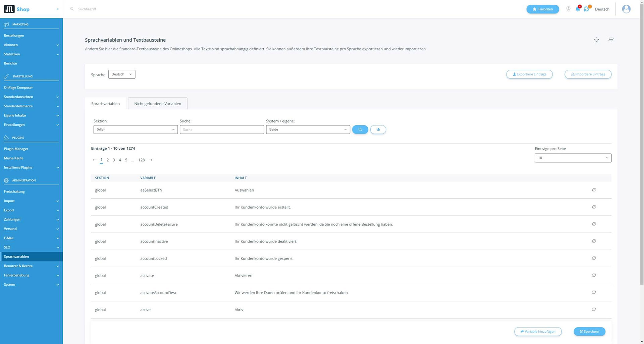The width and height of the screenshot is (644, 344).
Task: Reset the aaSelectBTN variable via refresh icon
Action: (594, 190)
